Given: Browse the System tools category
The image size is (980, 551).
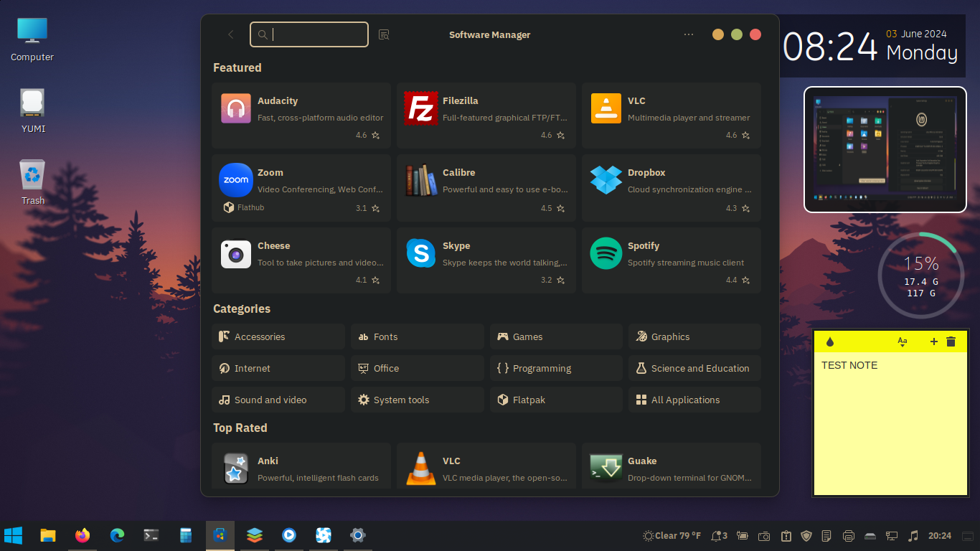Looking at the screenshot, I should click(418, 400).
